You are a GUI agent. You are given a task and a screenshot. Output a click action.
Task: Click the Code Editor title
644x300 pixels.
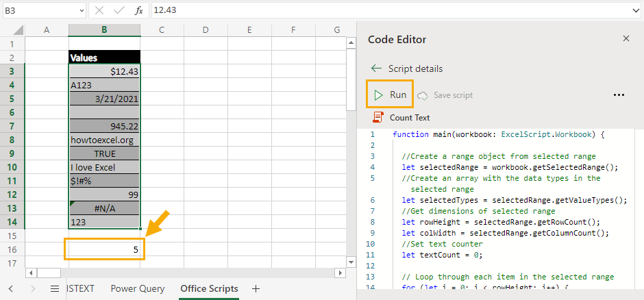(397, 40)
